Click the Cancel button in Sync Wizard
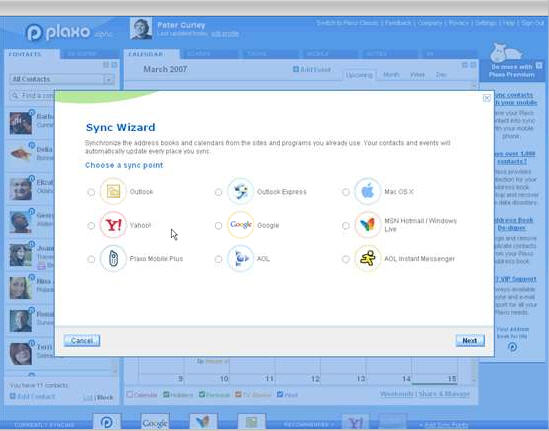Viewport: 549px width, 431px height. [x=82, y=341]
